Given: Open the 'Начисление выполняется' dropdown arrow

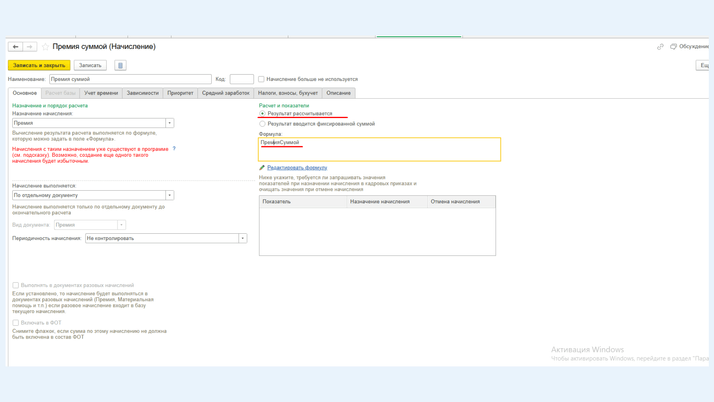Looking at the screenshot, I should click(x=169, y=195).
